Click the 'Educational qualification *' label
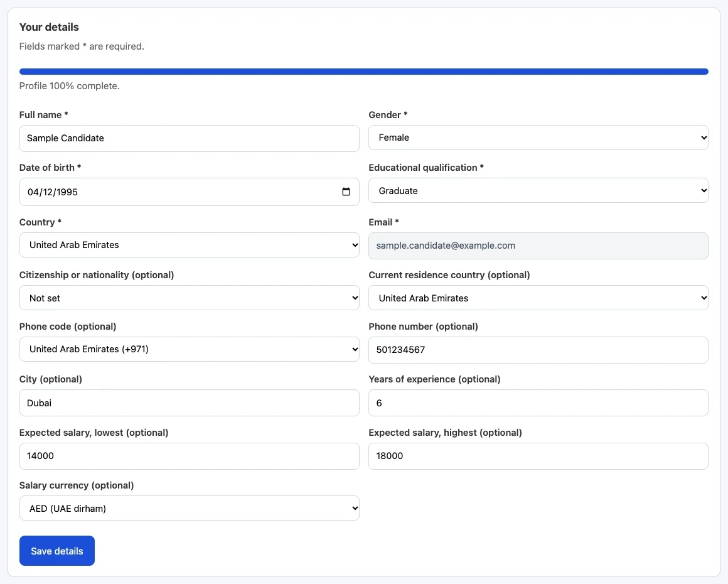 point(426,168)
